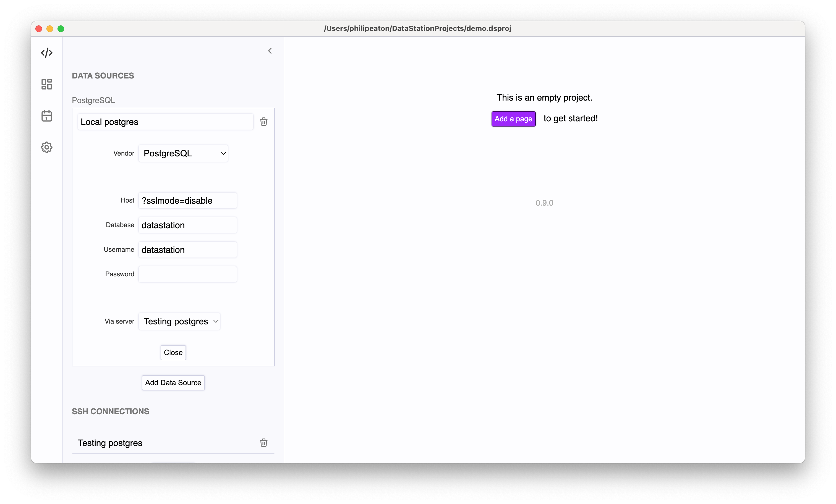836x504 pixels.
Task: Select the SSH CONNECTIONS section header
Action: [111, 411]
